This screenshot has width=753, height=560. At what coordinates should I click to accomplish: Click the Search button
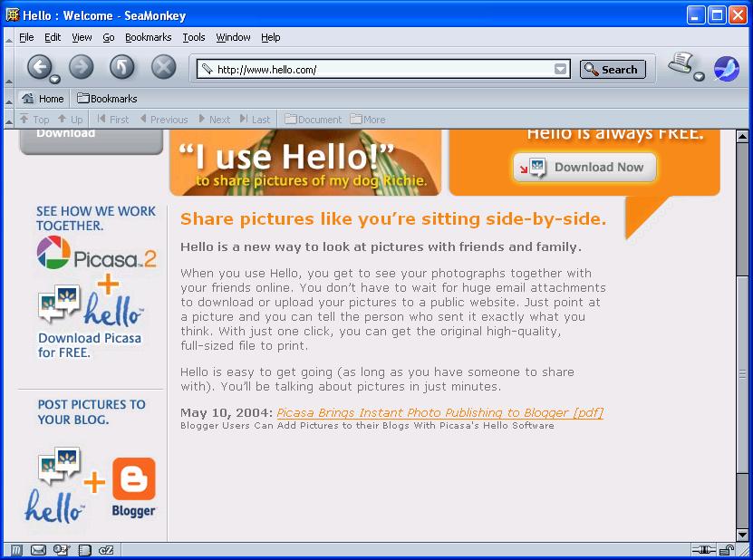click(613, 69)
